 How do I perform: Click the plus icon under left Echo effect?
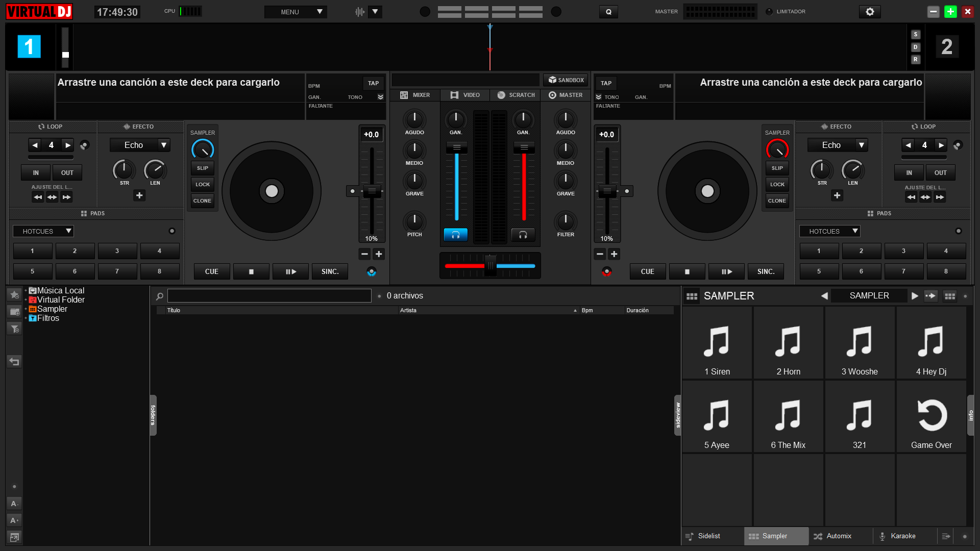point(139,195)
